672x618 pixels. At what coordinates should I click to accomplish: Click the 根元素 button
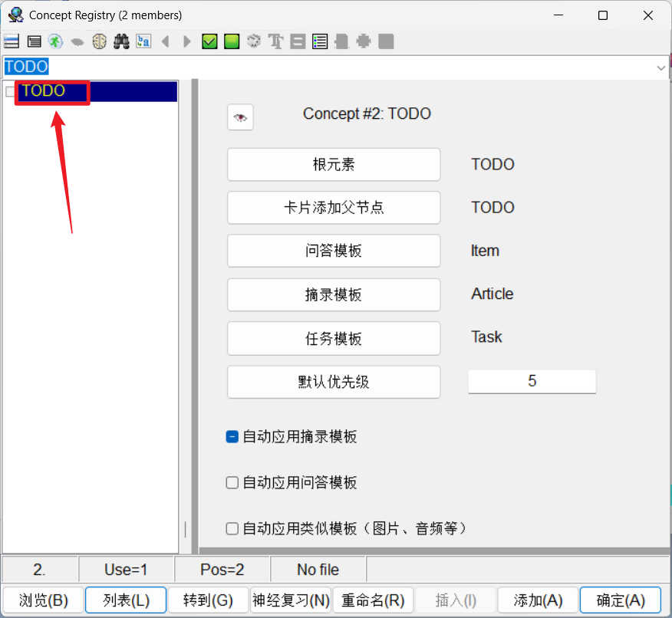pos(334,164)
